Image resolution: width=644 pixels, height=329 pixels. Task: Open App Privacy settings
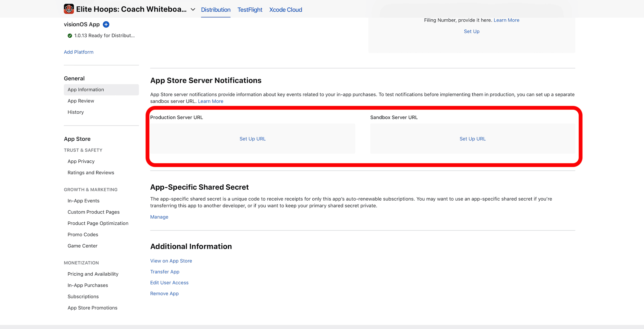pyautogui.click(x=81, y=162)
